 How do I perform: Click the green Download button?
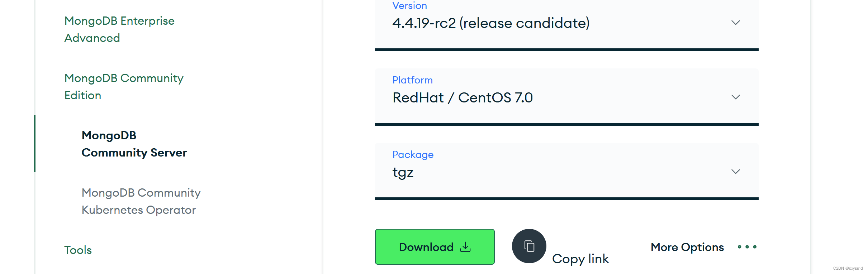click(435, 247)
